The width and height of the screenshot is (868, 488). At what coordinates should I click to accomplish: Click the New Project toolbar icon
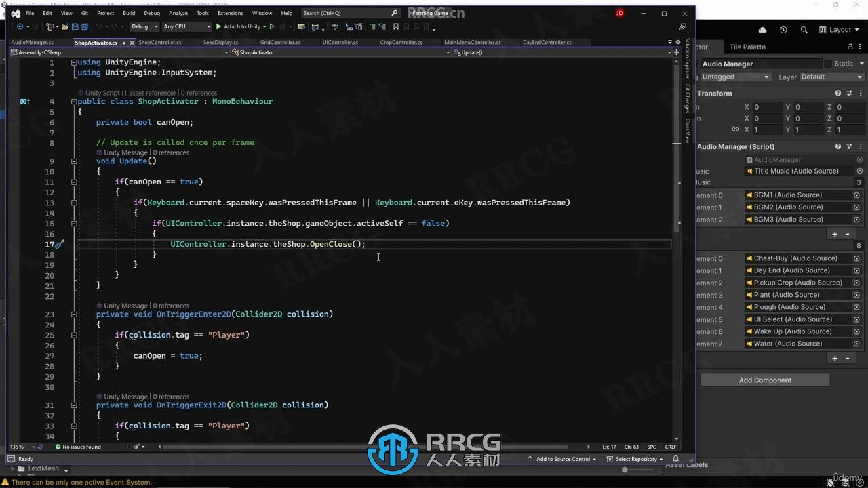pyautogui.click(x=50, y=26)
